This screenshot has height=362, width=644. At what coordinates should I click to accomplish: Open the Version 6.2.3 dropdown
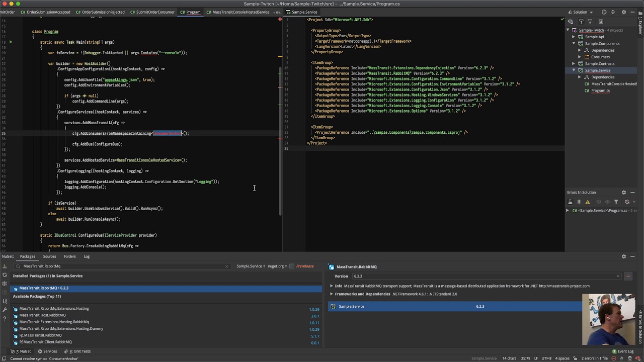click(487, 276)
